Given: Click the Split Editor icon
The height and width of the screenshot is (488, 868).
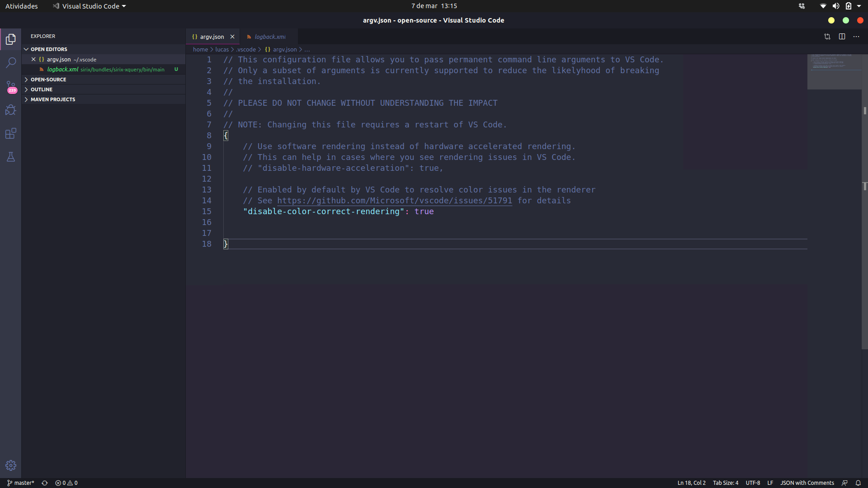Looking at the screenshot, I should 842,37.
